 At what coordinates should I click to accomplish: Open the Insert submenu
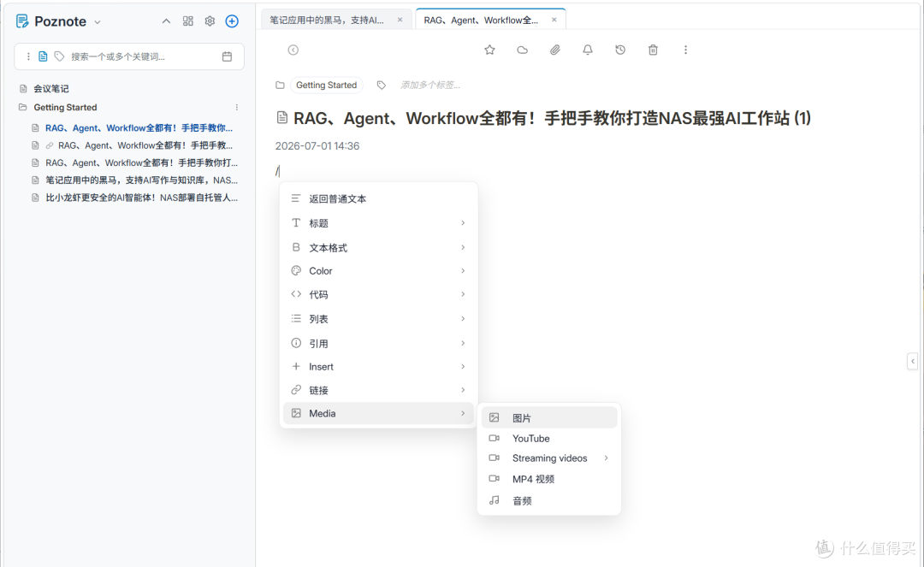[378, 367]
